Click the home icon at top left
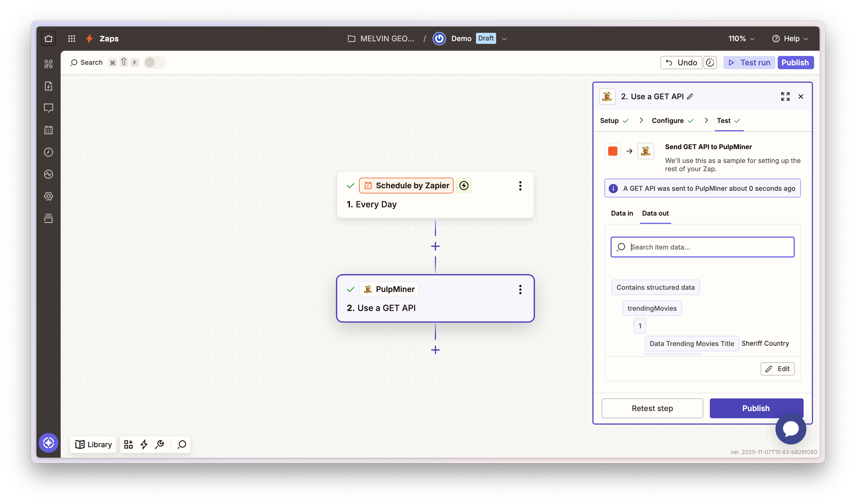 click(49, 38)
